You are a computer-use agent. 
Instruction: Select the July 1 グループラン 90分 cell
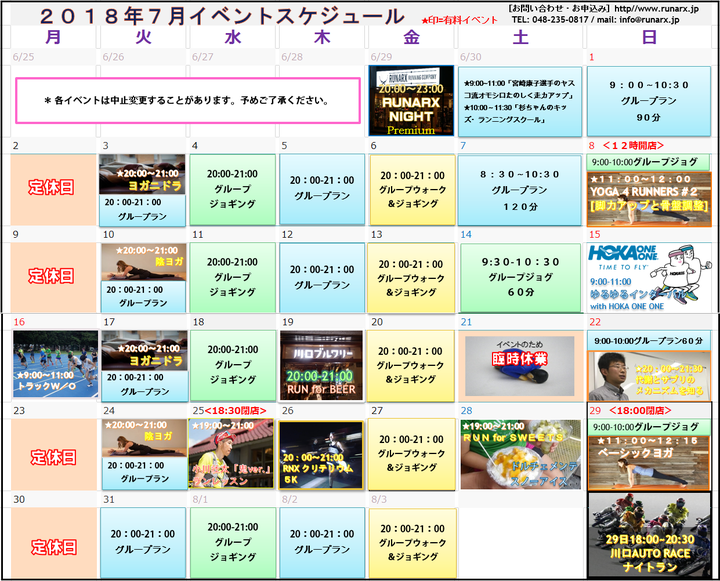[x=649, y=102]
